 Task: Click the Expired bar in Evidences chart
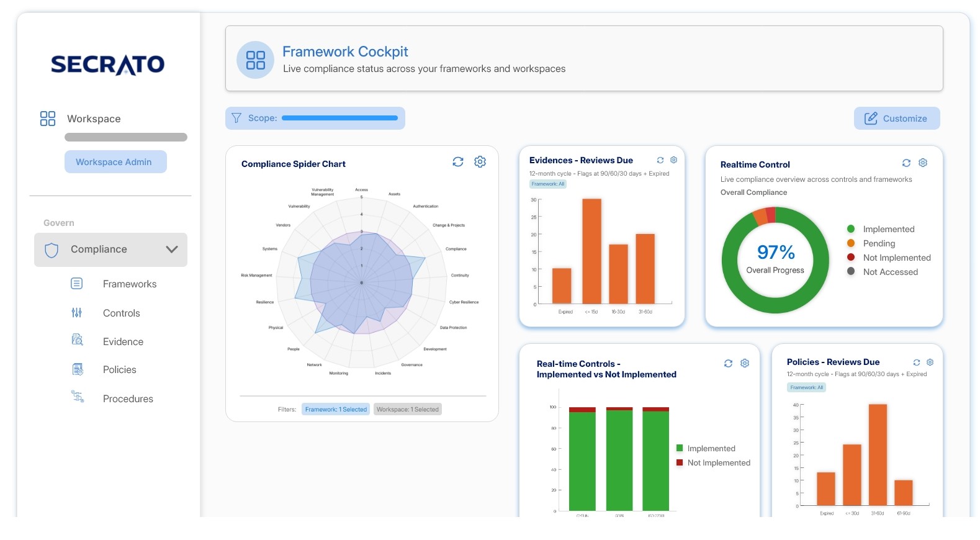click(562, 286)
